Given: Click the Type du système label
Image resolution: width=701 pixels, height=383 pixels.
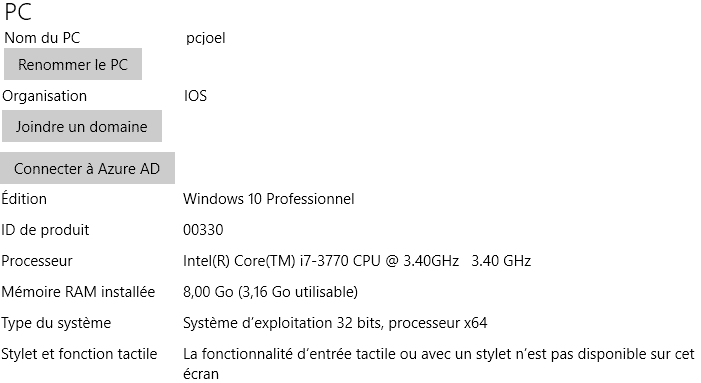Looking at the screenshot, I should pos(56,323).
